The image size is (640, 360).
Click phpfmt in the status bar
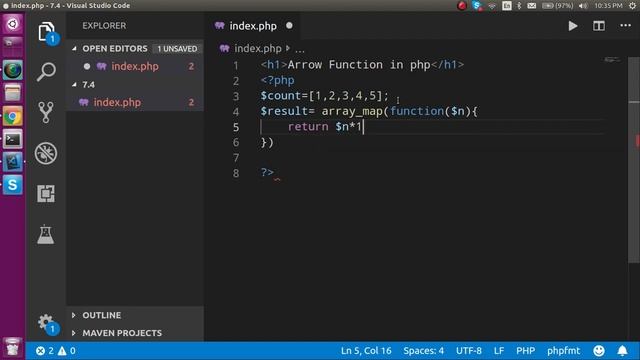pyautogui.click(x=563, y=351)
